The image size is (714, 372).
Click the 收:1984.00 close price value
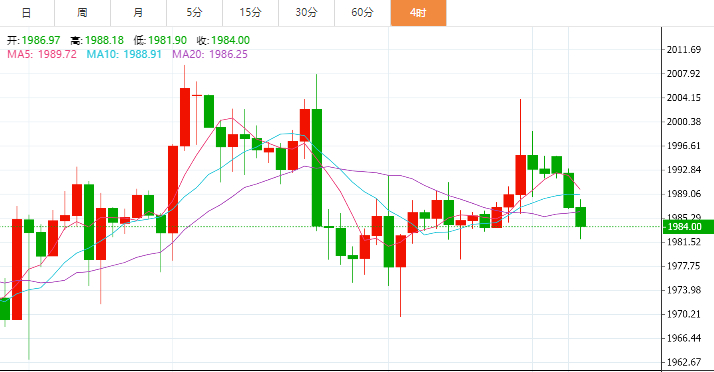point(223,40)
